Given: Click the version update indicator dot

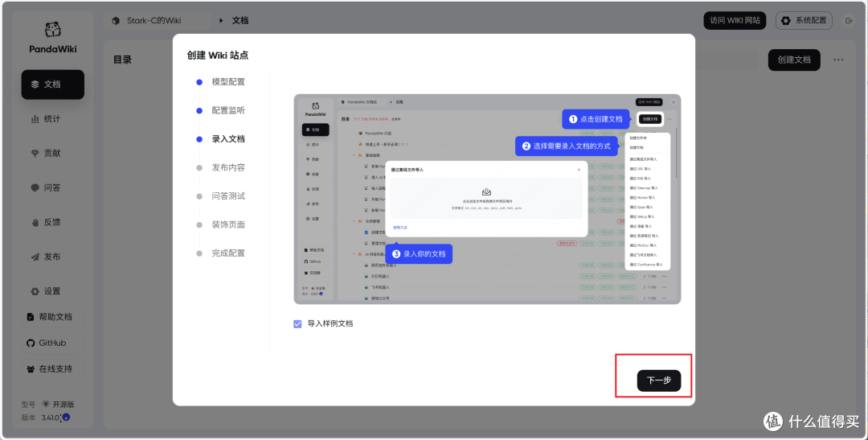Looking at the screenshot, I should click(x=66, y=417).
